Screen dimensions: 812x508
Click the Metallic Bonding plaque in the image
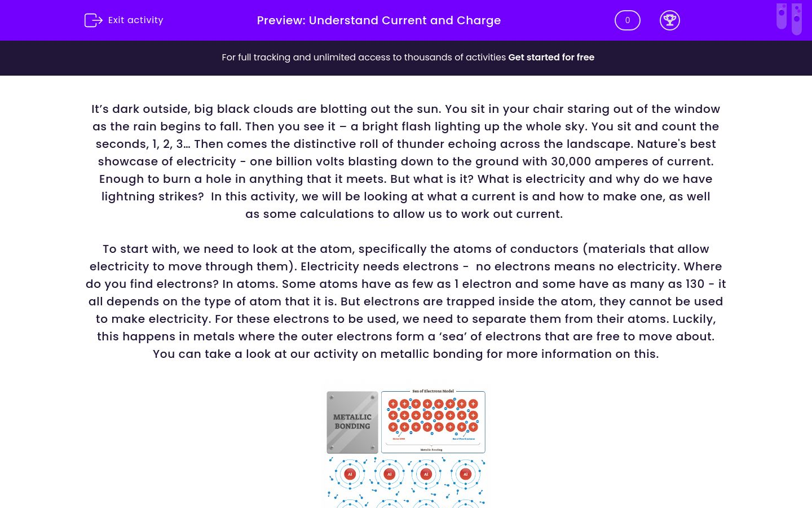tap(352, 422)
